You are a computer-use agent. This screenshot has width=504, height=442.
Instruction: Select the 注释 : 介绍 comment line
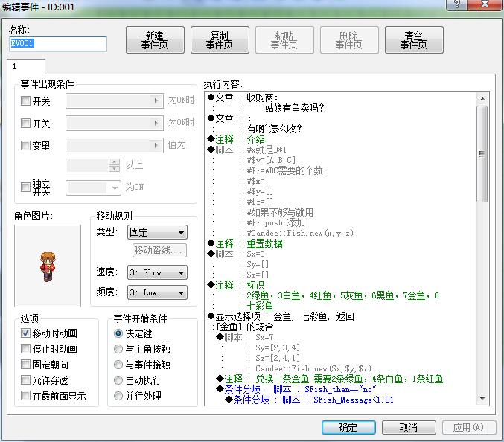tap(236, 139)
